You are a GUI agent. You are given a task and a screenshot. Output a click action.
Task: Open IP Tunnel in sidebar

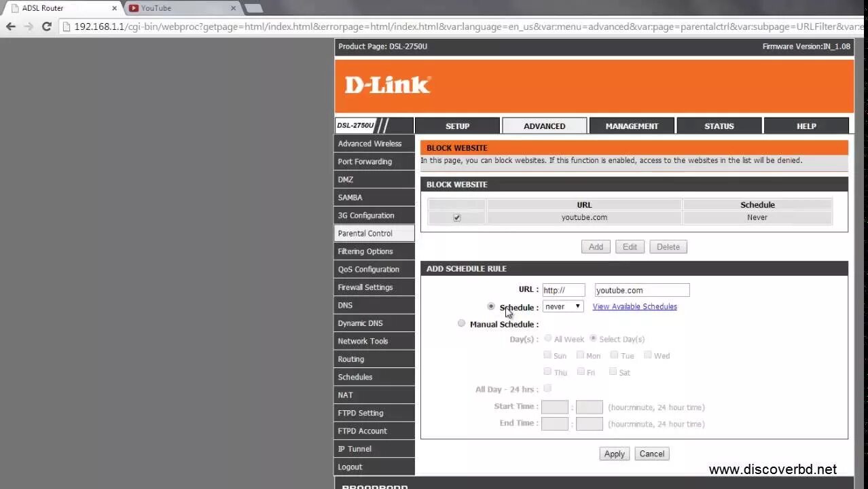[x=374, y=449]
